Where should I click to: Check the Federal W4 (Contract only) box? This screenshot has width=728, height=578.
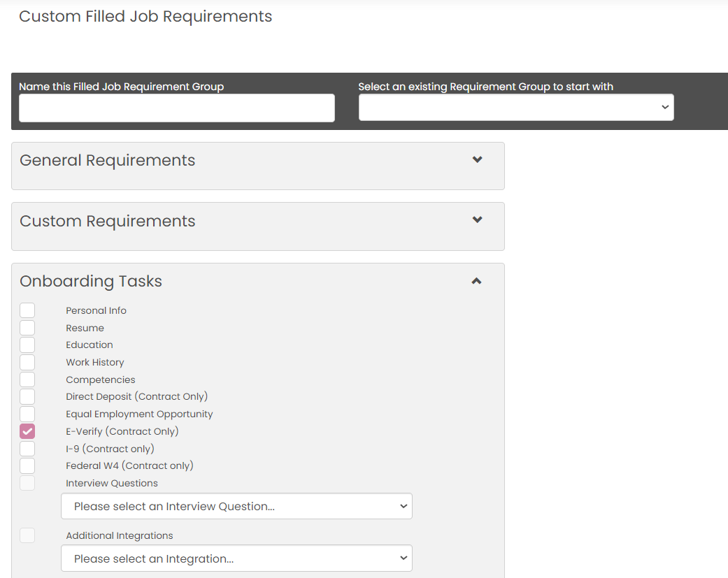(27, 465)
